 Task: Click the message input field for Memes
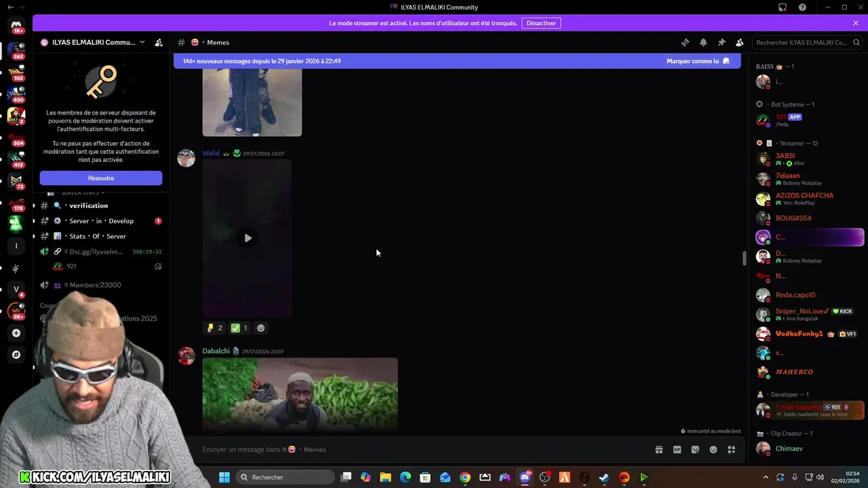pos(420,449)
